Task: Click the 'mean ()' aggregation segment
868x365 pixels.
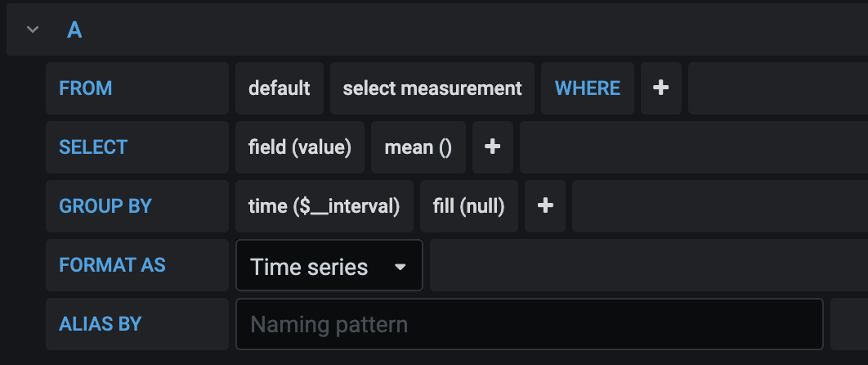Action: point(418,146)
